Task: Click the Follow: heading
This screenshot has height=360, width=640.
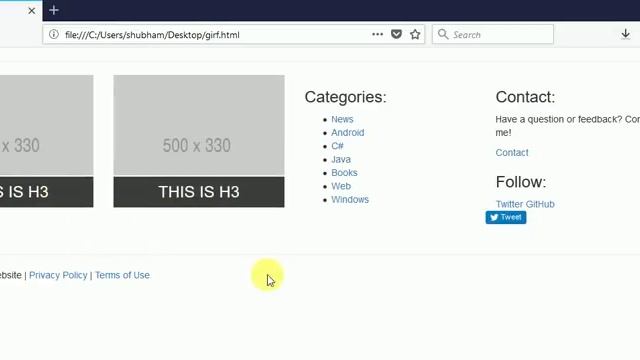Action: point(521,182)
